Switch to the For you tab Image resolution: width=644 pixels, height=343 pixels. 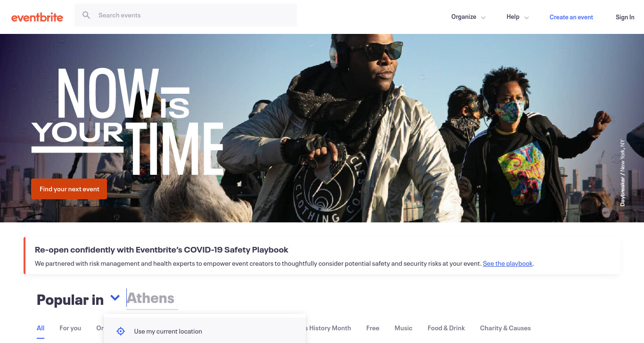tap(70, 328)
